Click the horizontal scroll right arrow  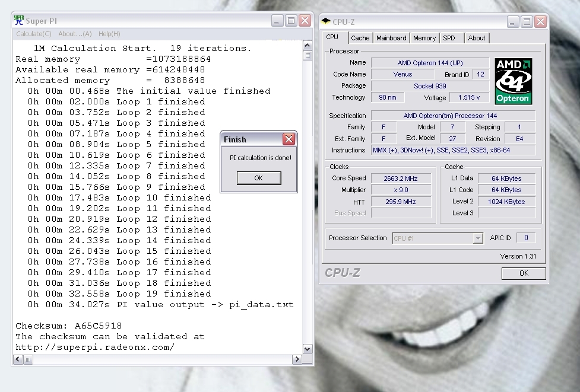tap(297, 359)
